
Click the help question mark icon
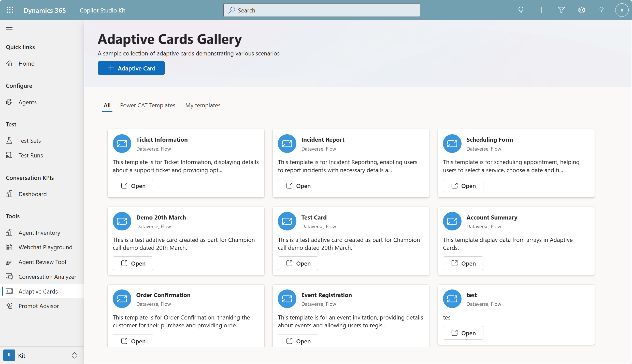(601, 10)
